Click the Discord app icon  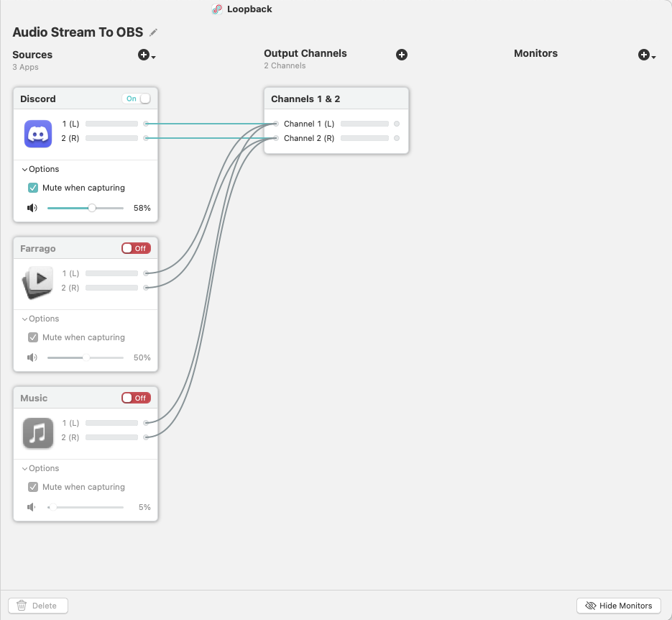point(38,134)
